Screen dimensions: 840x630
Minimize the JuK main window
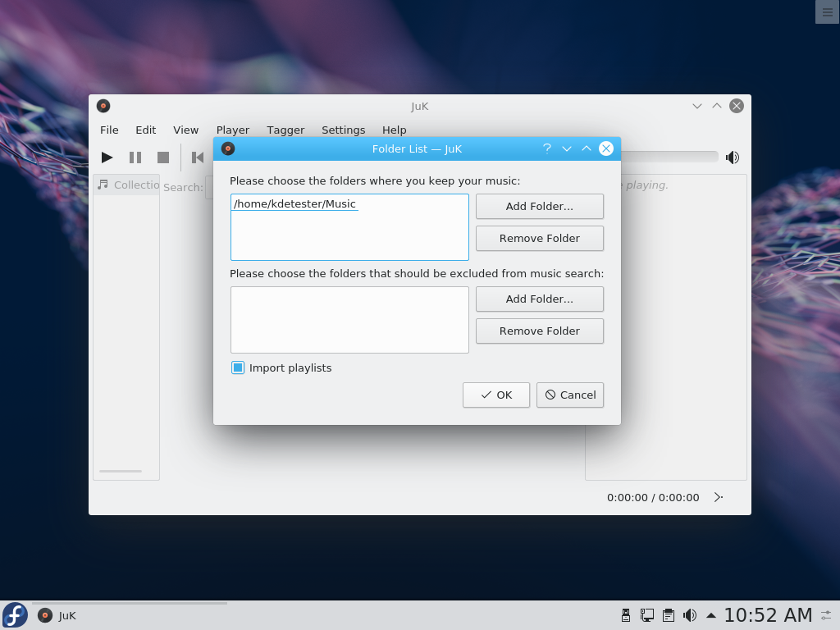click(x=697, y=106)
